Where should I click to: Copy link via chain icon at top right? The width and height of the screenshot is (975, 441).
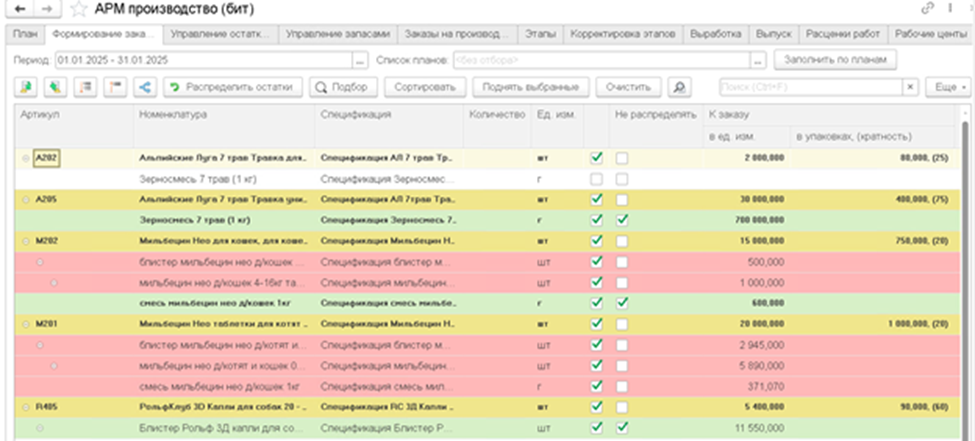point(927,9)
